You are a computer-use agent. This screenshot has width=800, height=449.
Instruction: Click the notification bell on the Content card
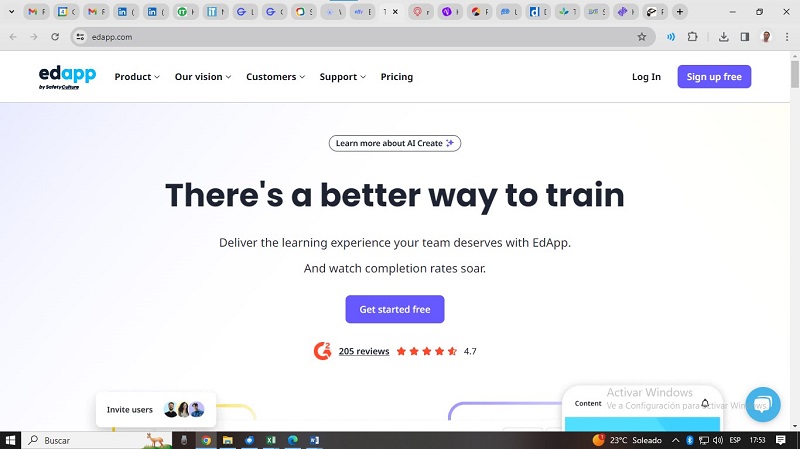[x=705, y=403]
